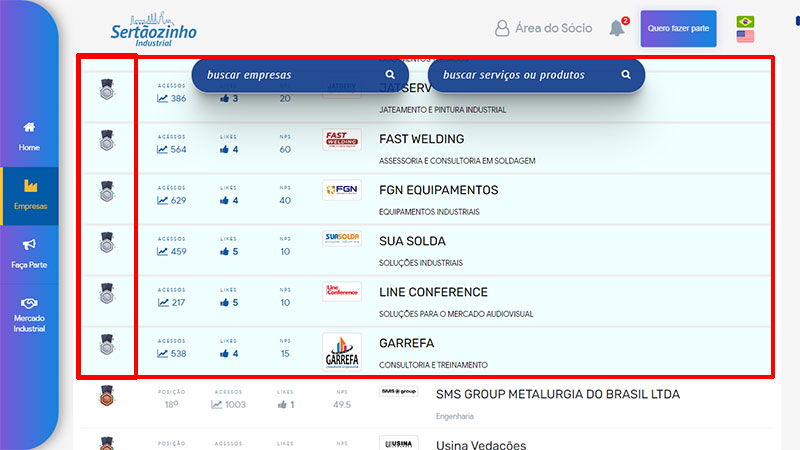Click magnifier in buscar empresas field

pyautogui.click(x=390, y=74)
